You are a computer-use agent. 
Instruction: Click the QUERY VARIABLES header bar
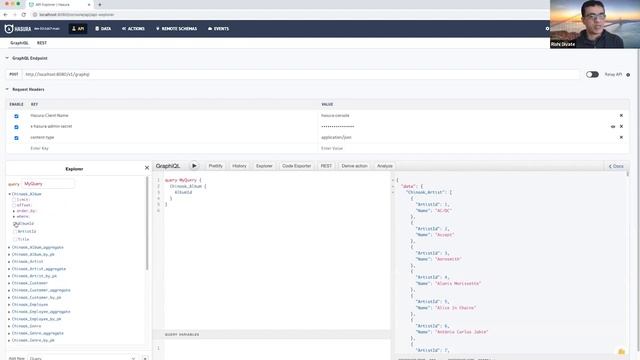pos(271,335)
